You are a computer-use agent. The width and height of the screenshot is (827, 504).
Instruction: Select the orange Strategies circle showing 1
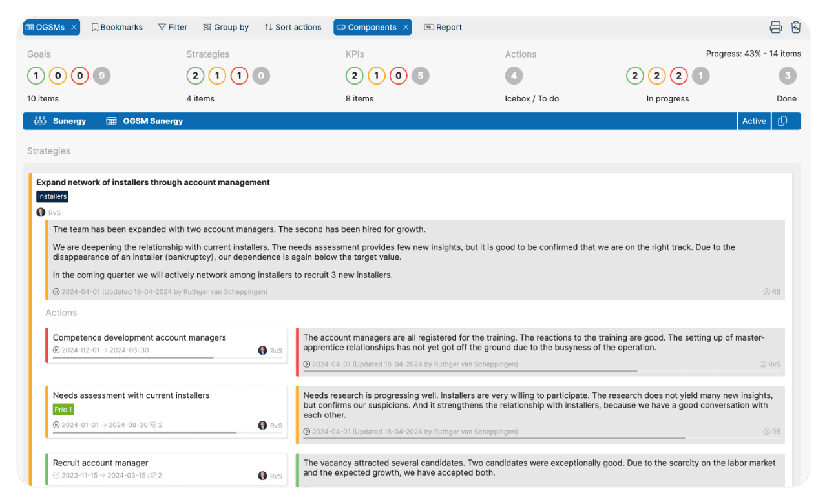pyautogui.click(x=217, y=76)
